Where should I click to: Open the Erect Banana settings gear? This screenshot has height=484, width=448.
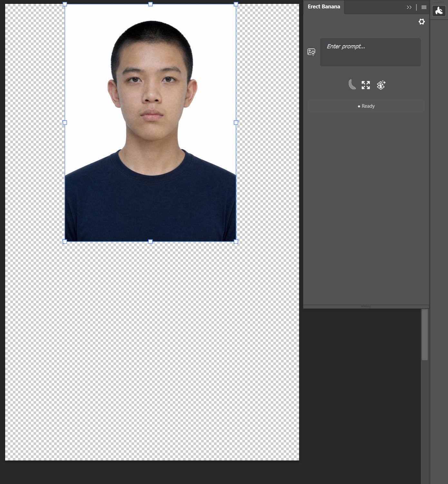click(422, 22)
